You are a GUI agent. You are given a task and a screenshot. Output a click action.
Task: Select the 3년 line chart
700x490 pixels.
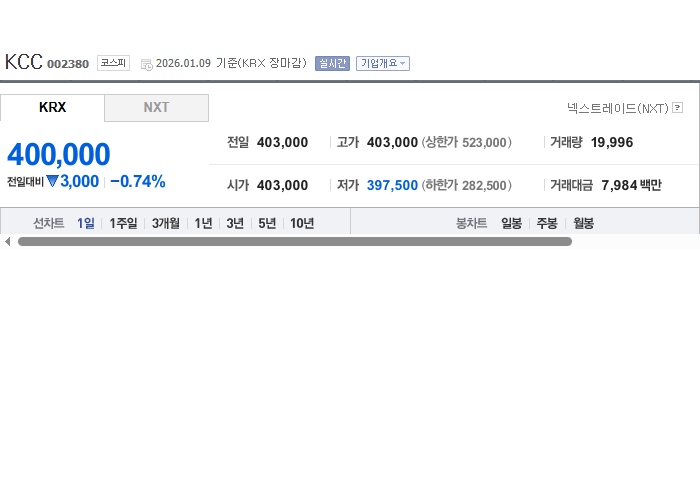(235, 223)
